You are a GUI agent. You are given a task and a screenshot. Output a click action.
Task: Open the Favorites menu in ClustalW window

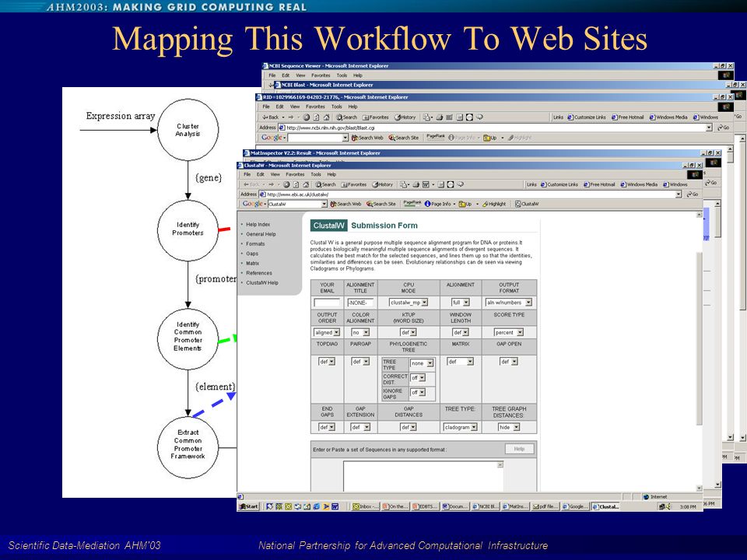point(295,174)
